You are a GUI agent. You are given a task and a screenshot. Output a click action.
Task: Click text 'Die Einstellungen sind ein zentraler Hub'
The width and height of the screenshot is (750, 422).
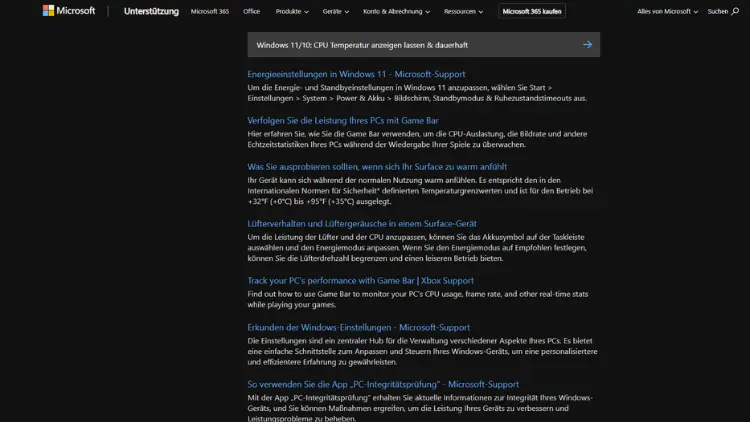(422, 351)
